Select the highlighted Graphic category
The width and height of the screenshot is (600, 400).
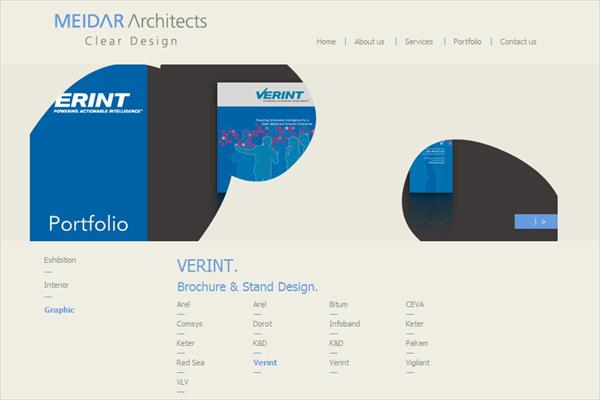59,310
